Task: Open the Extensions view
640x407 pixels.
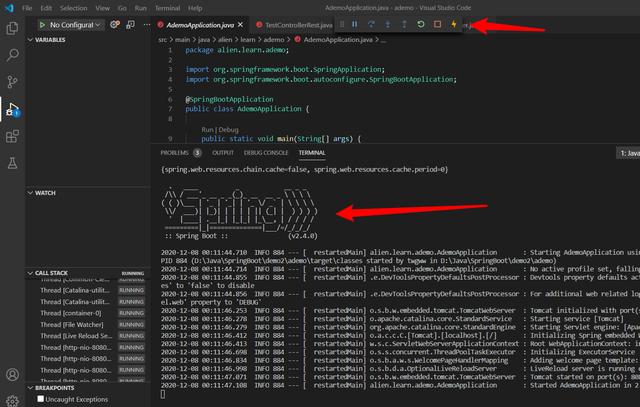Action: click(x=12, y=136)
